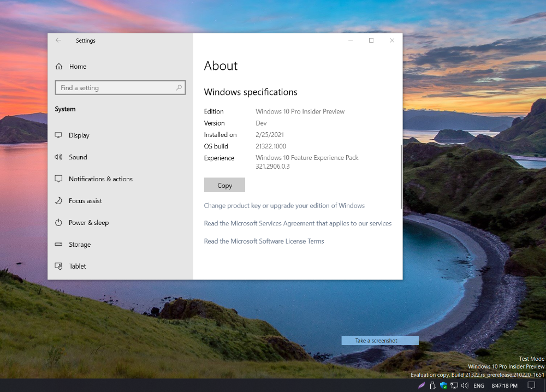Click the Windows 10 Feature Experience Pack text

coord(307,158)
